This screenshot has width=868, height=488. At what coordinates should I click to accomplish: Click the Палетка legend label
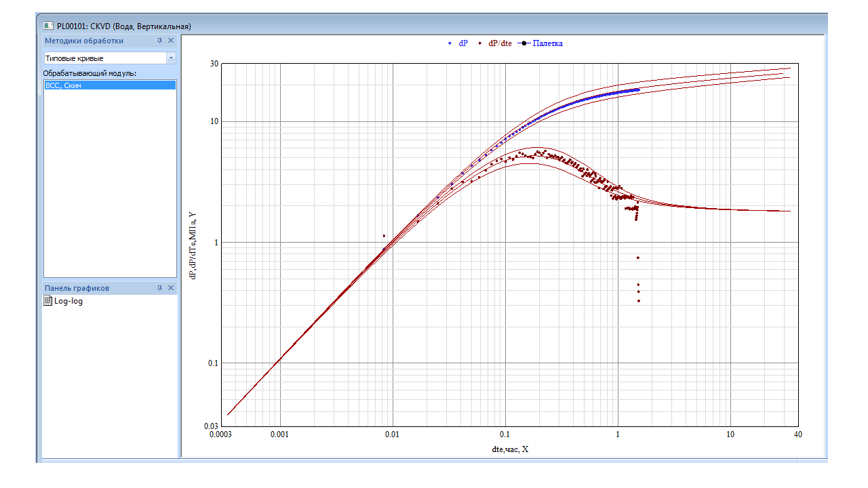pos(548,43)
